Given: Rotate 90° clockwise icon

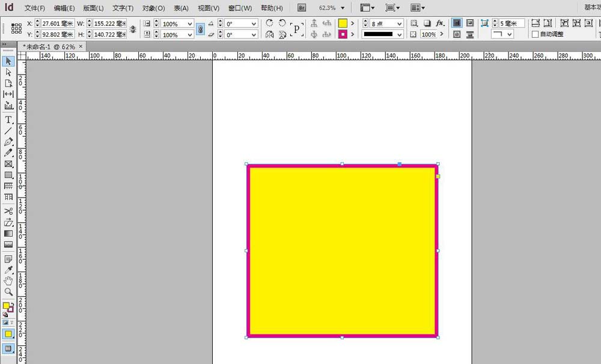Looking at the screenshot, I should coord(269,23).
